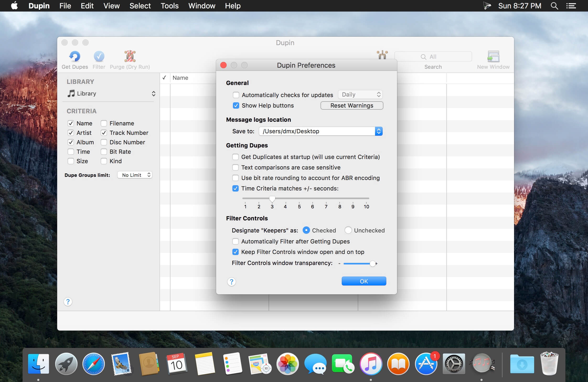Open Downloads folder in the Dock
The image size is (588, 382).
(x=522, y=364)
